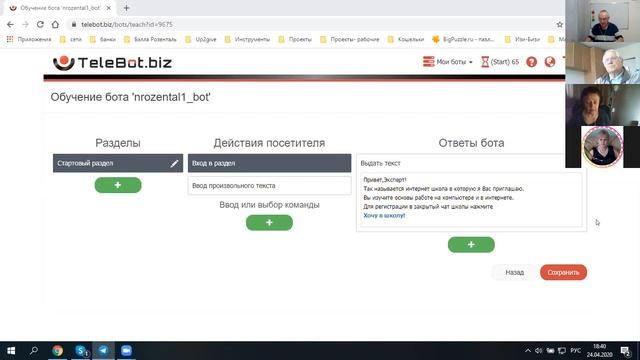Show hidden tray icons chevron
Image resolution: width=640 pixels, height=360 pixels.
(x=528, y=351)
